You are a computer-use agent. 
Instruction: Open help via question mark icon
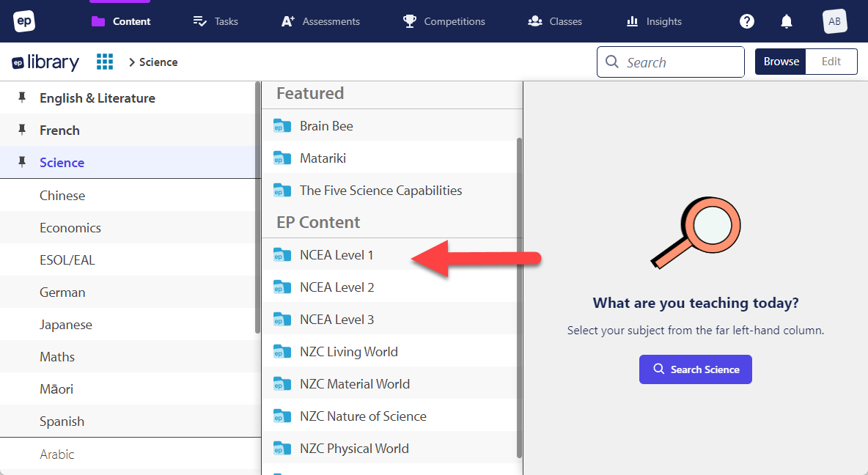coord(747,21)
